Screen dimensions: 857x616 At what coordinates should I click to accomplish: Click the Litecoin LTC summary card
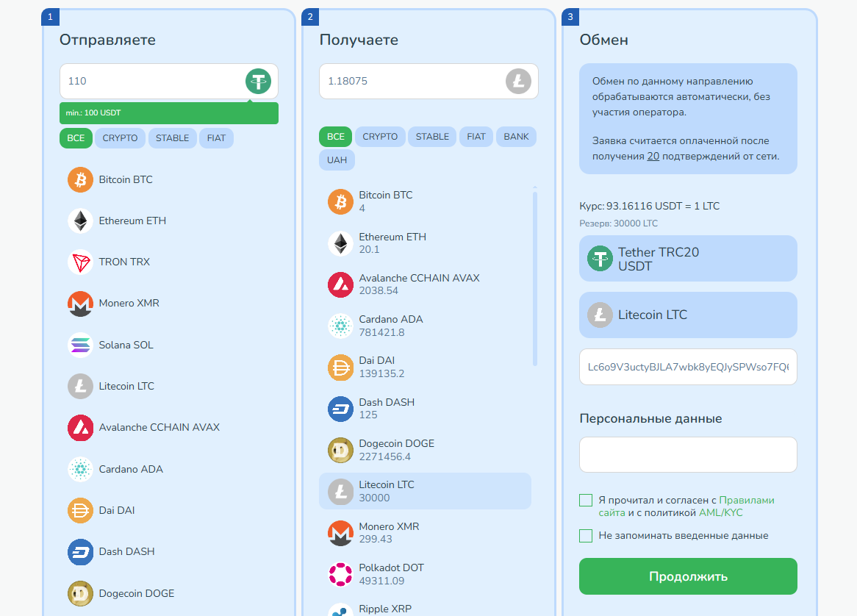[688, 315]
